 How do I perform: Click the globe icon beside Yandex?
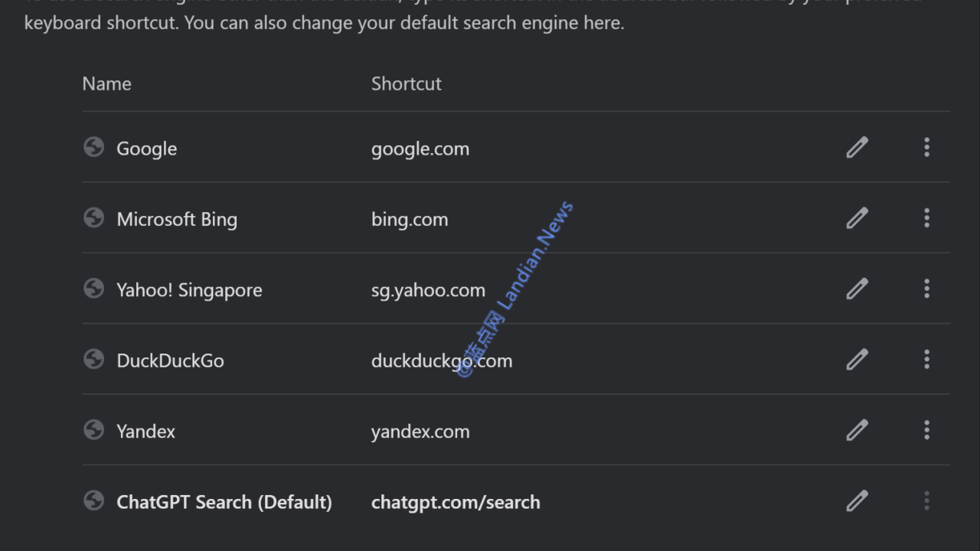tap(93, 430)
